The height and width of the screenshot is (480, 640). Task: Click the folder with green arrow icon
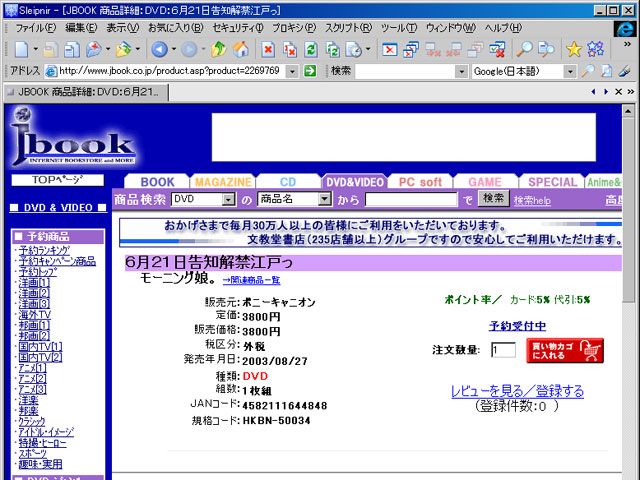point(123,49)
